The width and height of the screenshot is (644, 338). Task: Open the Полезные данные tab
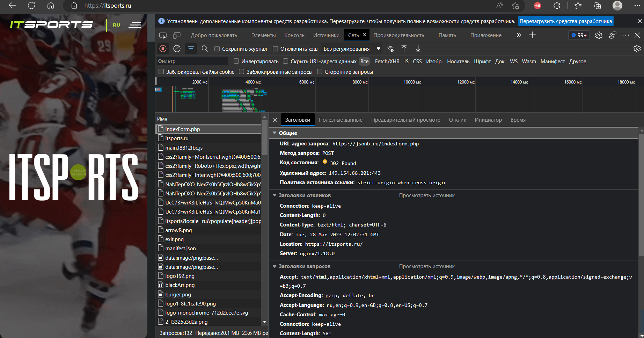click(341, 120)
